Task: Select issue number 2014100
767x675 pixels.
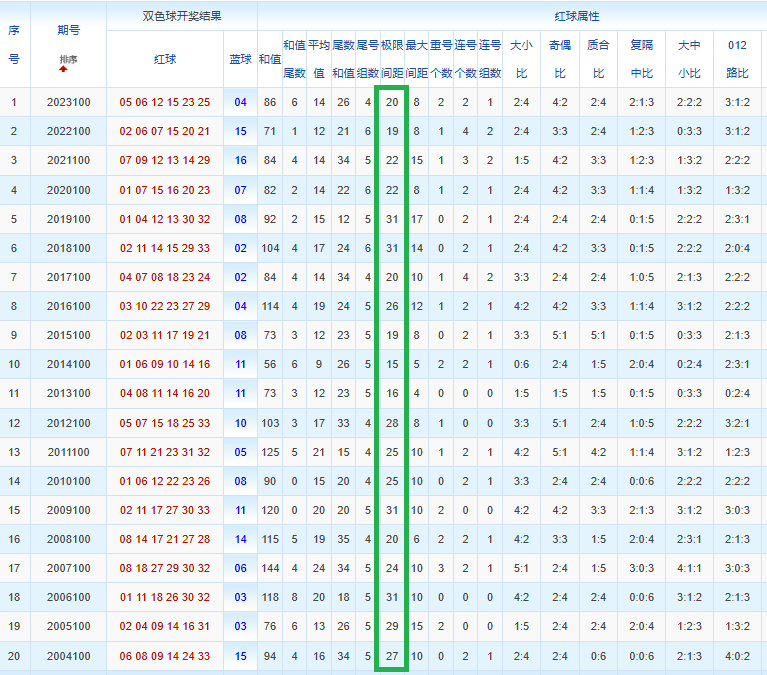Action: [x=68, y=364]
